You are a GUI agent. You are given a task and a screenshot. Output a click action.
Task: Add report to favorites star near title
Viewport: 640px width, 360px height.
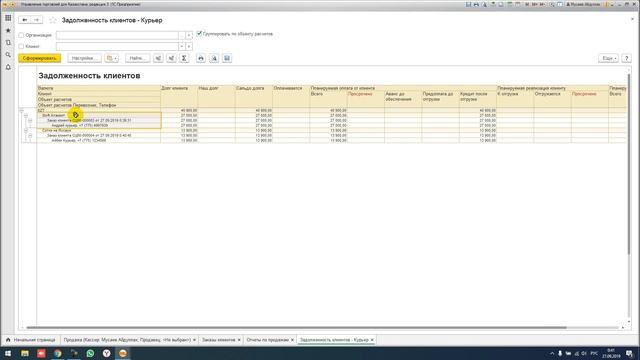coord(53,20)
